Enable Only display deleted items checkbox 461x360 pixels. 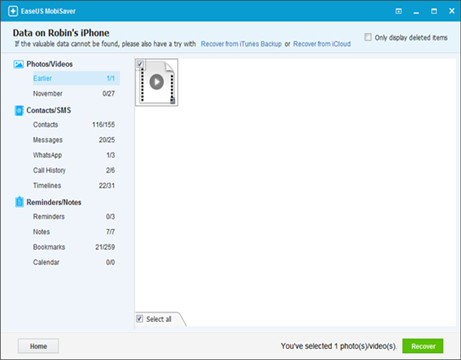[x=368, y=37]
